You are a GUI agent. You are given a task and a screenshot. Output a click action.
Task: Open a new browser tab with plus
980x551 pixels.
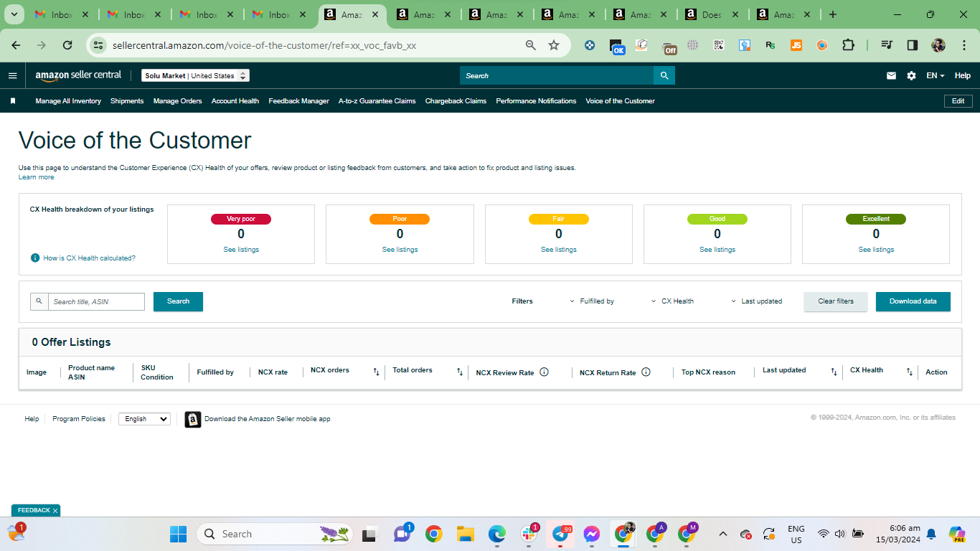click(x=832, y=14)
